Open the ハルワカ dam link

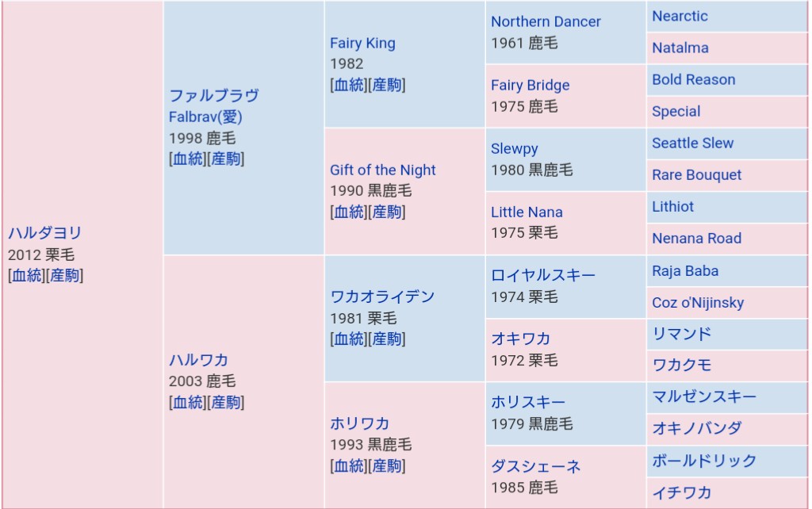click(198, 360)
